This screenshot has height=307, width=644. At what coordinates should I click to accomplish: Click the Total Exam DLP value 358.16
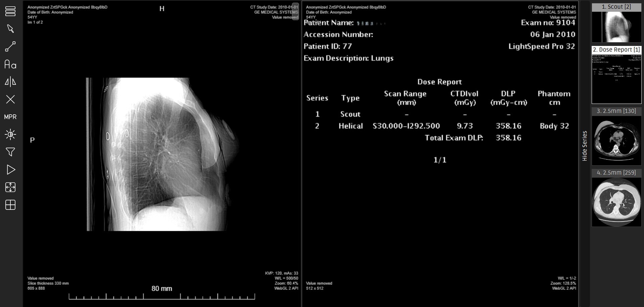click(508, 138)
